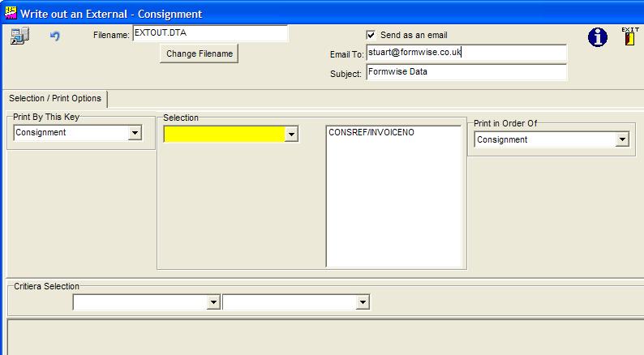Click the Filename field containing EXTOUT.DTA
Viewport: 644px width, 355px height.
(209, 33)
